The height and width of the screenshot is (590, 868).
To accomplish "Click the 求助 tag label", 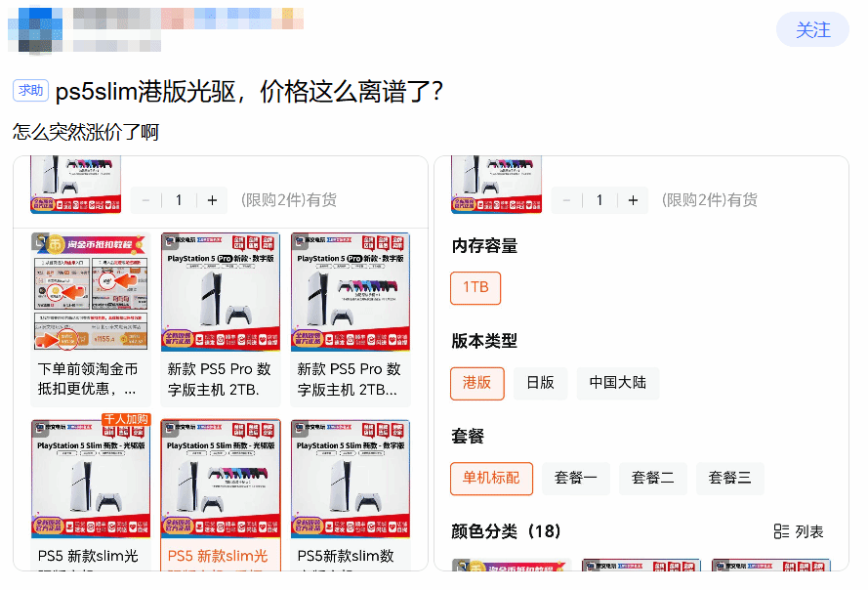I will (x=30, y=91).
